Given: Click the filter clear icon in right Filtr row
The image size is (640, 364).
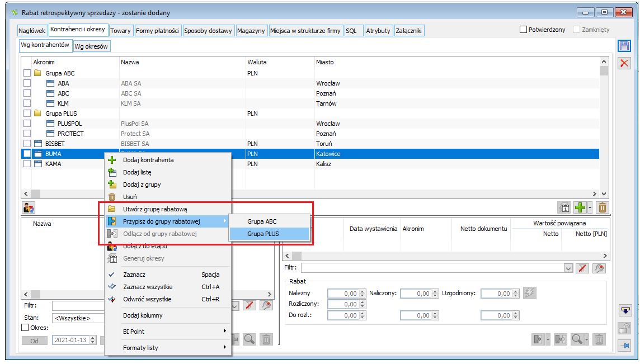Looking at the screenshot, I should [582, 268].
